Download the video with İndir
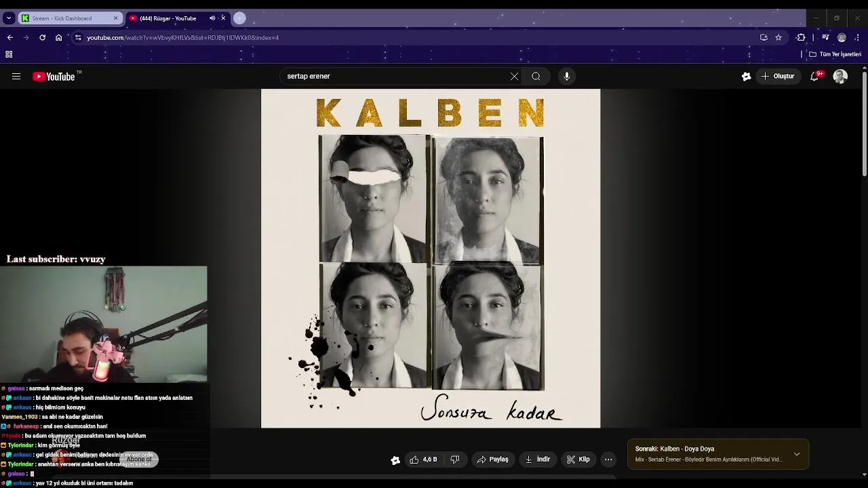The height and width of the screenshot is (488, 868). pyautogui.click(x=538, y=460)
